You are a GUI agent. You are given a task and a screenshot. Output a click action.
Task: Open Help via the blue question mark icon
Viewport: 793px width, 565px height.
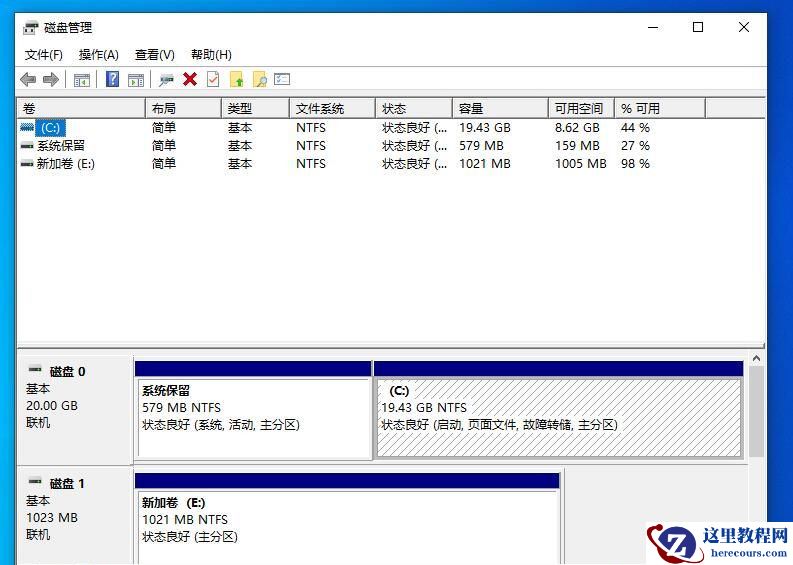(x=112, y=79)
